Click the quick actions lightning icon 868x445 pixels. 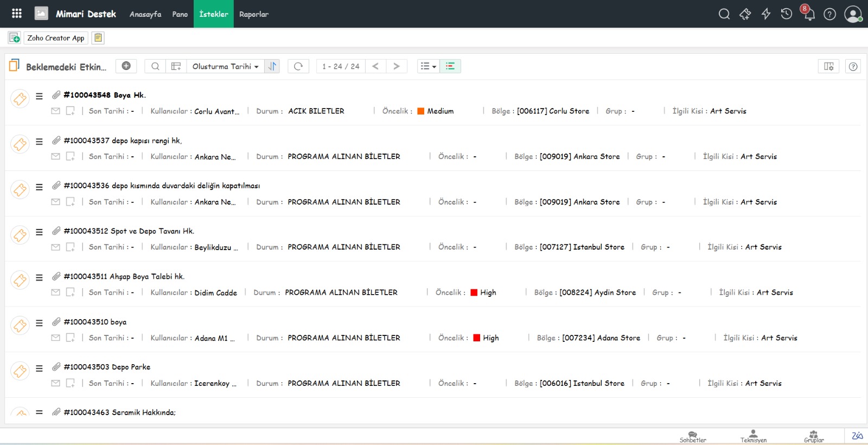[x=765, y=14]
